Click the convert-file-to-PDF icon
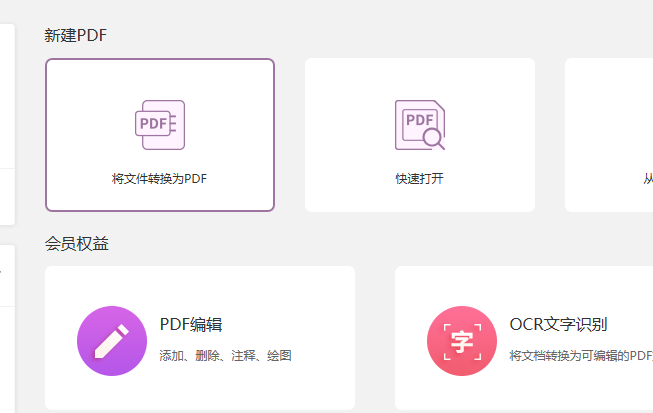The image size is (653, 413). (x=160, y=125)
